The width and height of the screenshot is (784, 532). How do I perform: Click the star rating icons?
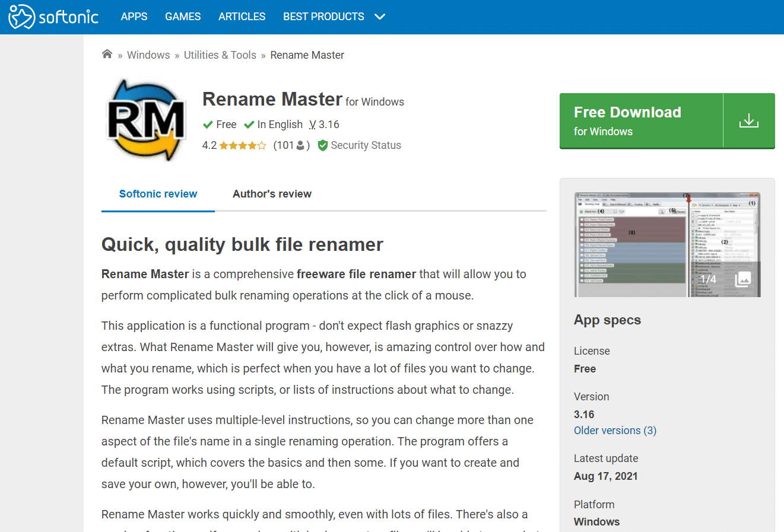(x=243, y=145)
